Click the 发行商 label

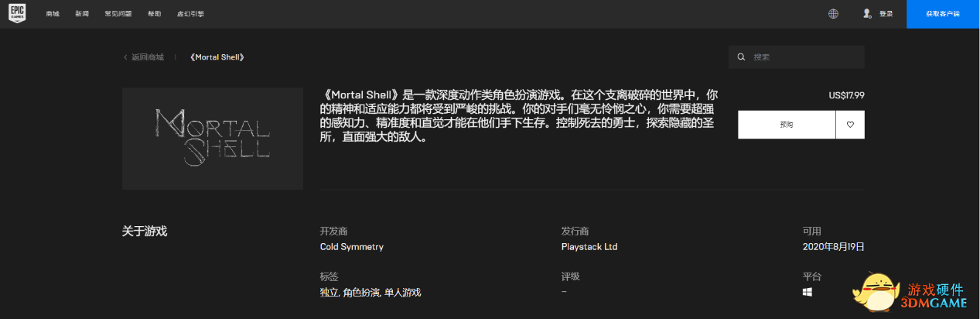[575, 231]
